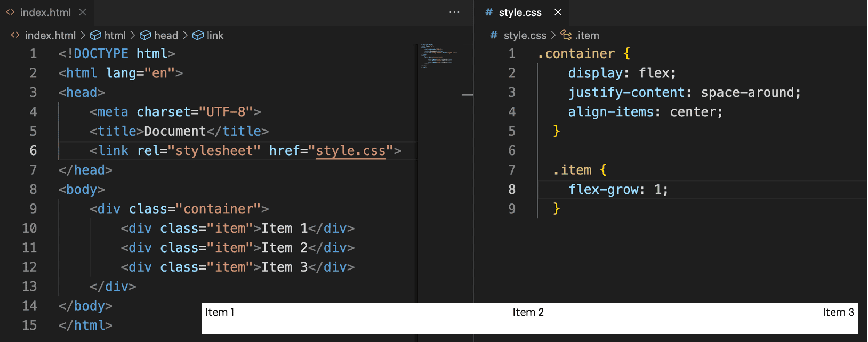Click the link breadcrumb segment
Image resolution: width=868 pixels, height=342 pixels.
pyautogui.click(x=215, y=35)
